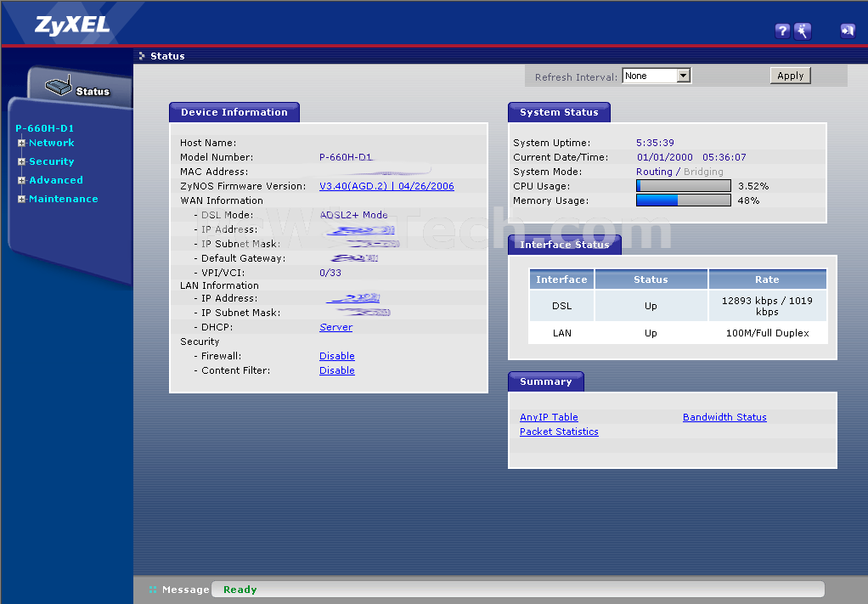Select the Summary panel tab

coord(546,382)
